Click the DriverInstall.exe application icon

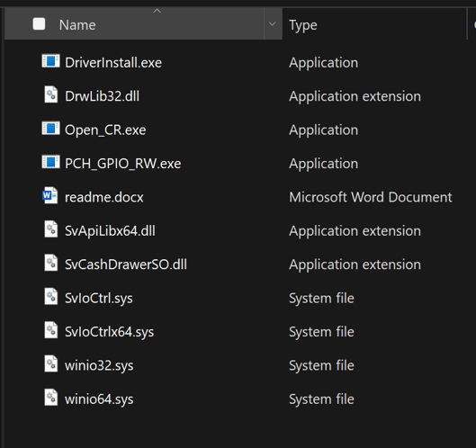coord(50,61)
